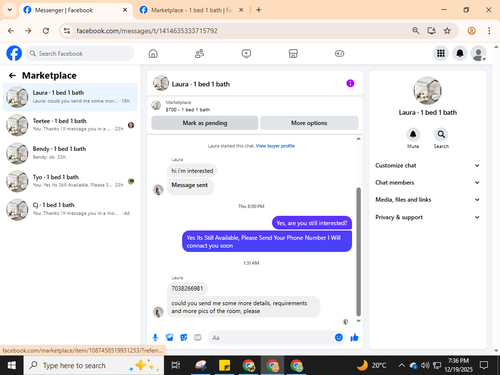Go back using Marketplace back arrow

tap(12, 76)
